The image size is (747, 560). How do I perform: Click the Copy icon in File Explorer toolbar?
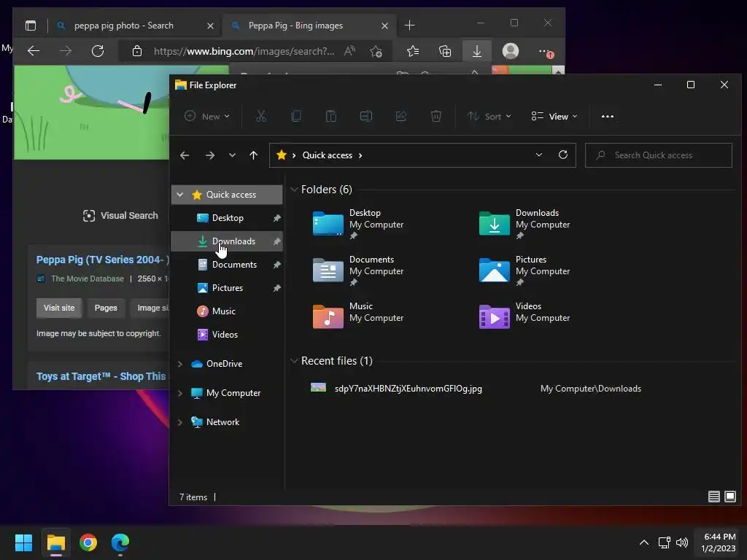click(296, 116)
